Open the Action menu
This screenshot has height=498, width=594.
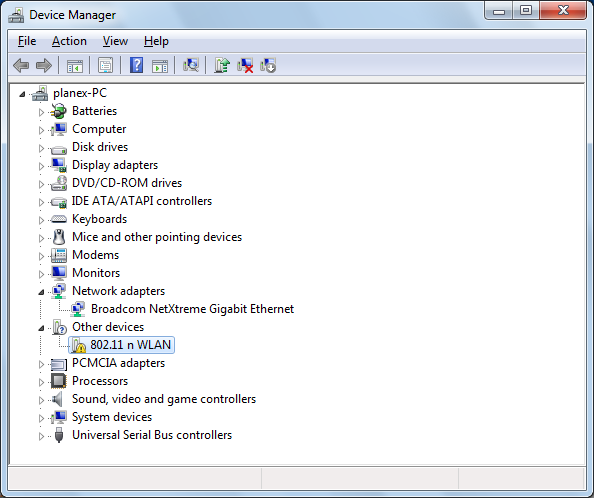(x=69, y=41)
